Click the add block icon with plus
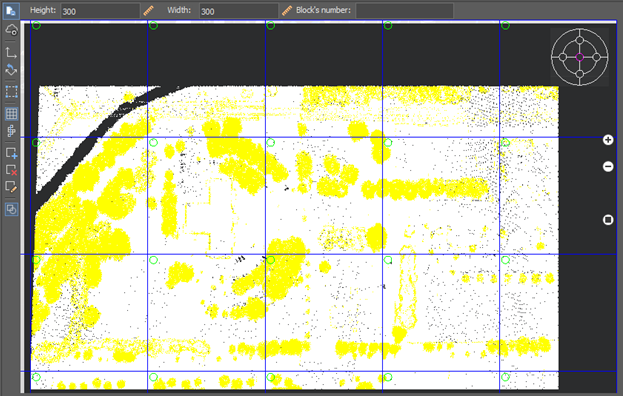The width and height of the screenshot is (623, 396). click(11, 153)
